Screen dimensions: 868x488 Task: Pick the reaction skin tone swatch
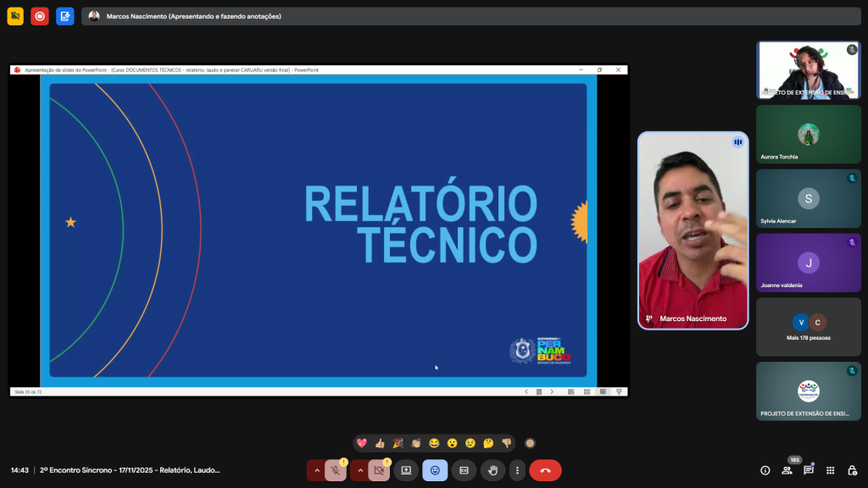[x=530, y=443]
